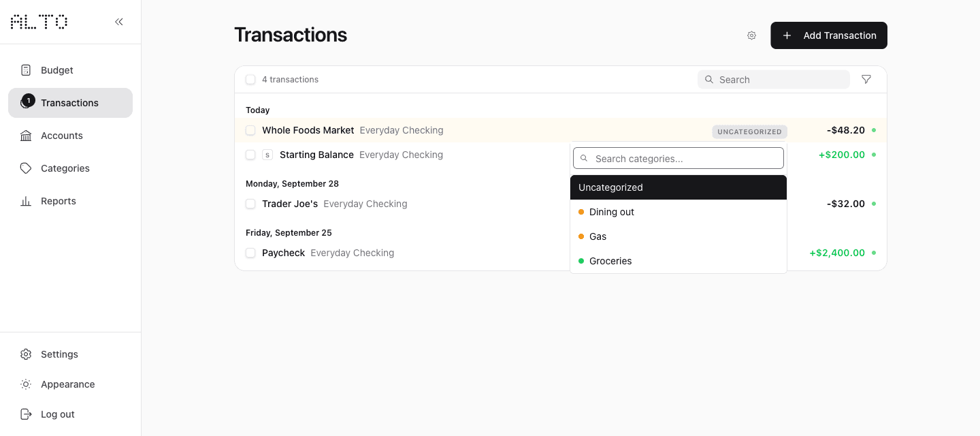
Task: Open Transactions in sidebar
Action: click(70, 103)
